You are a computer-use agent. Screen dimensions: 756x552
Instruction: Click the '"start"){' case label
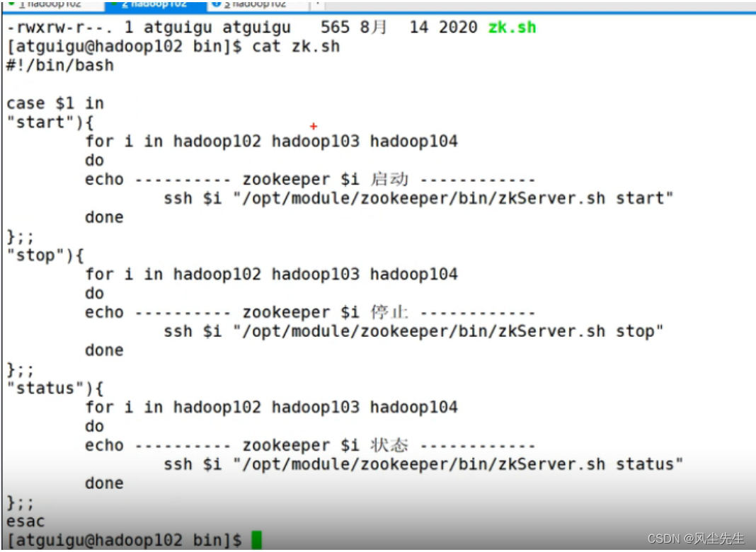50,122
